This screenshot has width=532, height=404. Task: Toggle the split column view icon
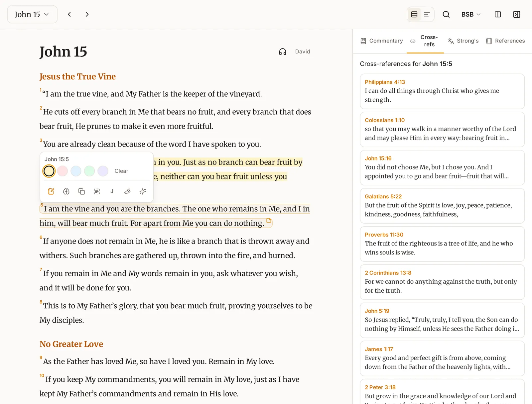coord(498,14)
